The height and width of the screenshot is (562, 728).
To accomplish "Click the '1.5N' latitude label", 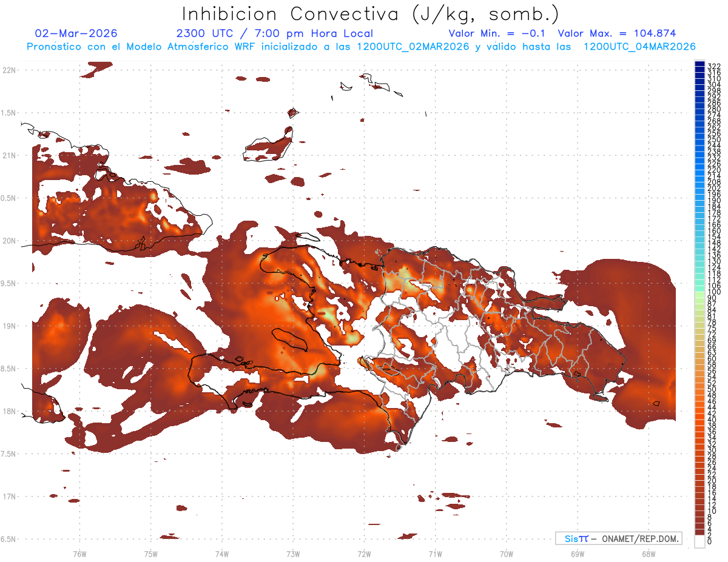I will (9, 113).
